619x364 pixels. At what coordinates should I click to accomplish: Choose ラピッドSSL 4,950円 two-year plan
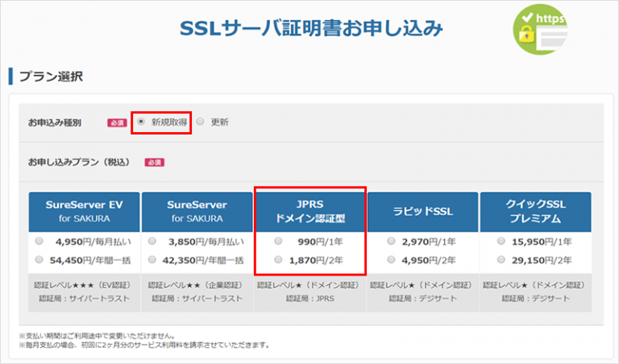[x=391, y=259]
